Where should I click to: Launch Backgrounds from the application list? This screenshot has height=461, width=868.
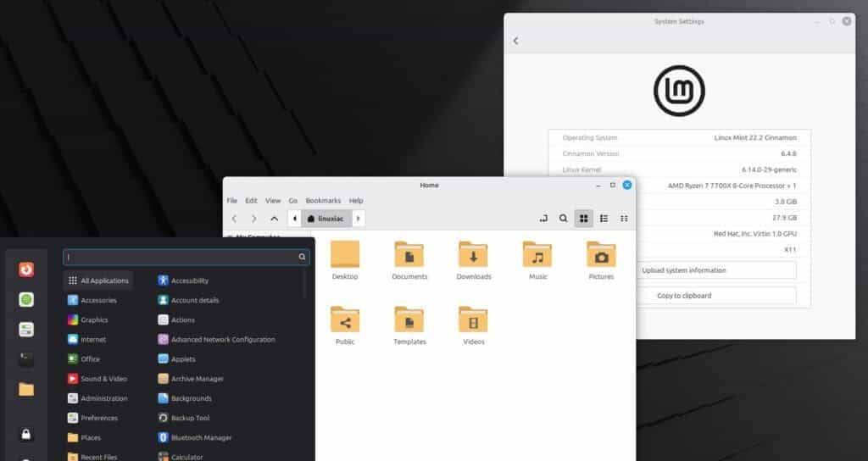[x=185, y=398]
